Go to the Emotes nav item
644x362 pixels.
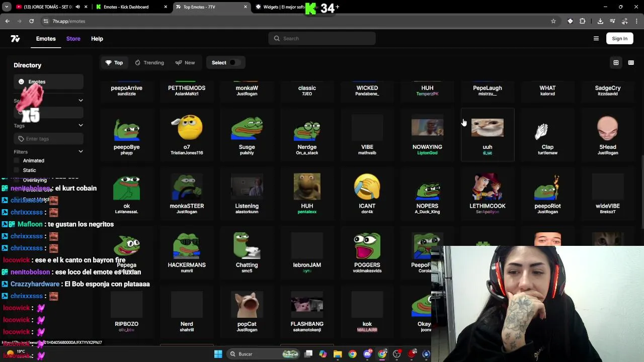pyautogui.click(x=46, y=39)
